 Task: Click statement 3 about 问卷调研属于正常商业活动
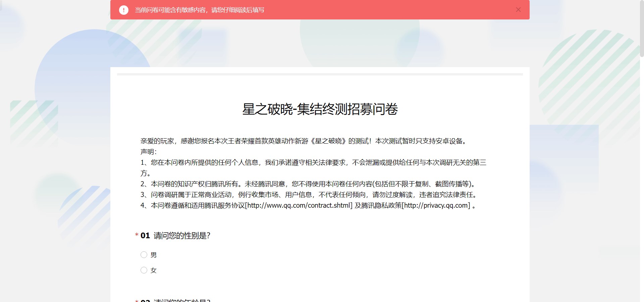[x=309, y=195]
